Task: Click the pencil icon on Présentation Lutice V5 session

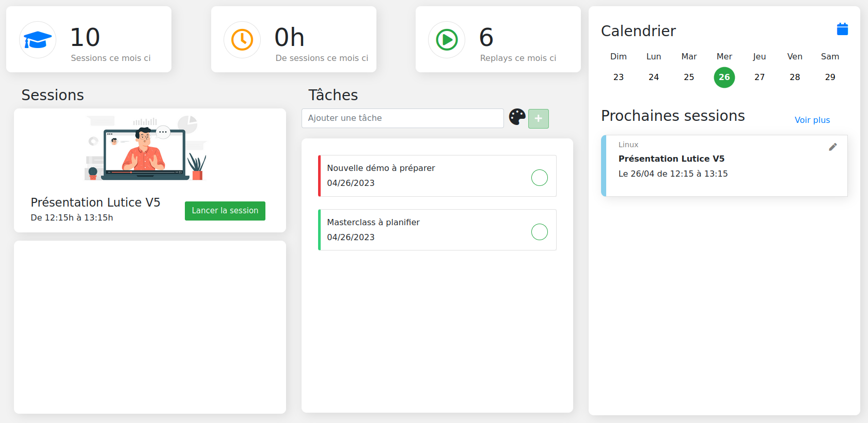Action: pyautogui.click(x=833, y=147)
